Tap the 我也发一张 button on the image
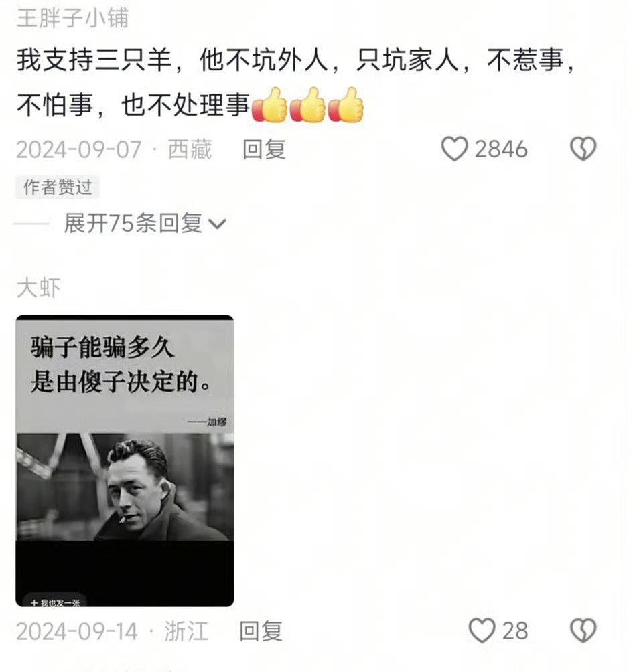Viewport: 631px width, 672px height. pyautogui.click(x=55, y=602)
